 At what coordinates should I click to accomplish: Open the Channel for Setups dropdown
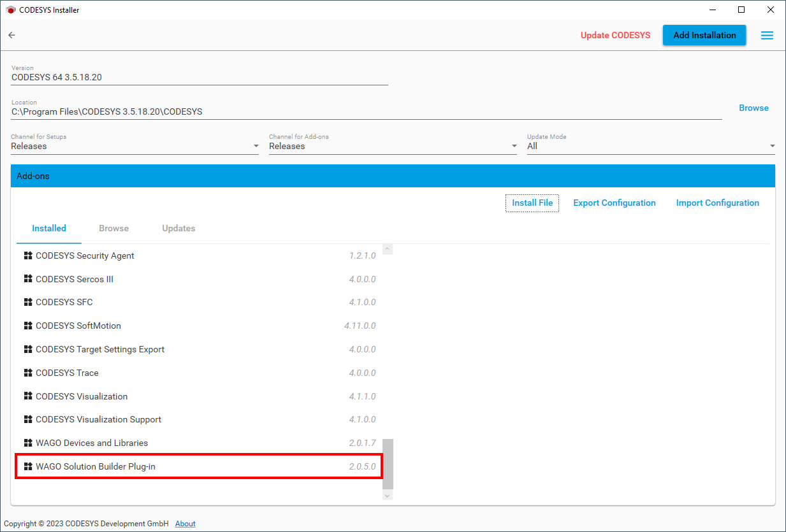(x=135, y=146)
